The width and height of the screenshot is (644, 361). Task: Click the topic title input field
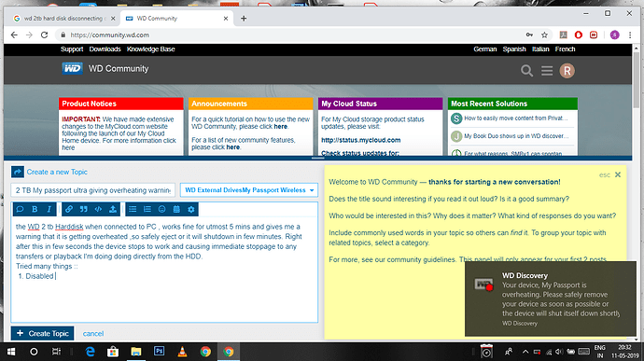pyautogui.click(x=93, y=190)
